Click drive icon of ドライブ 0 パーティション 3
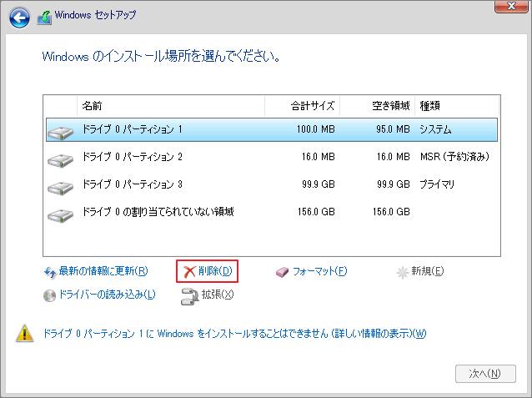Viewport: 532px width, 398px height. click(x=60, y=188)
